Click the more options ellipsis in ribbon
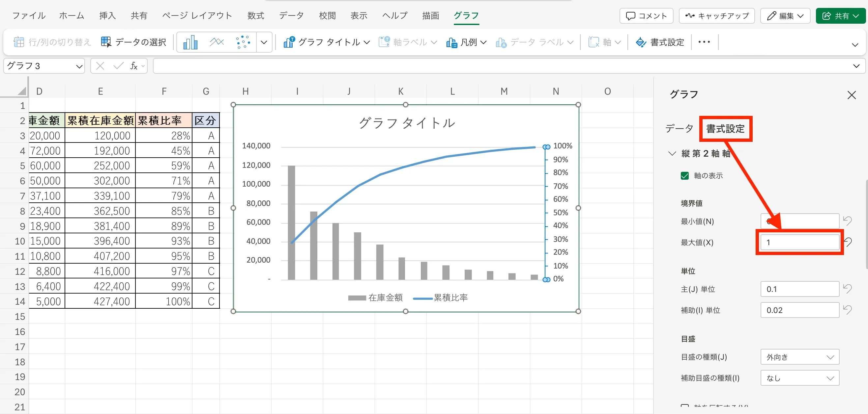868x414 pixels. 704,42
